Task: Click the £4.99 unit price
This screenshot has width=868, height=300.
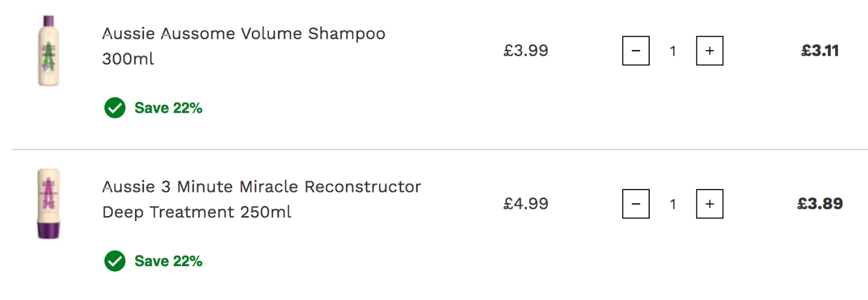Action: pos(526,204)
